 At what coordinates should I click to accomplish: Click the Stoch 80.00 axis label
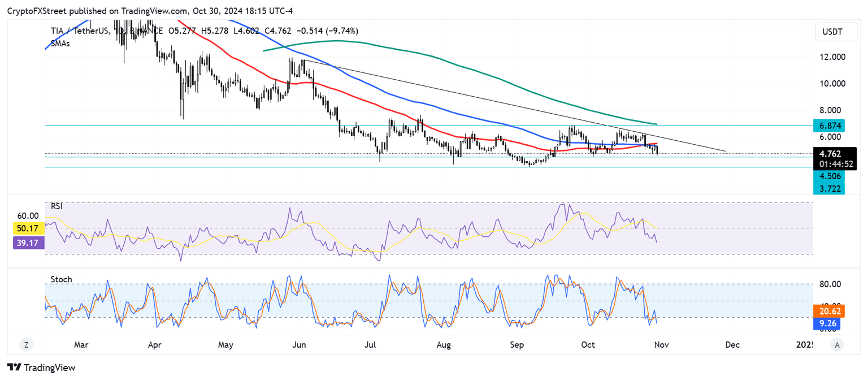(x=830, y=284)
